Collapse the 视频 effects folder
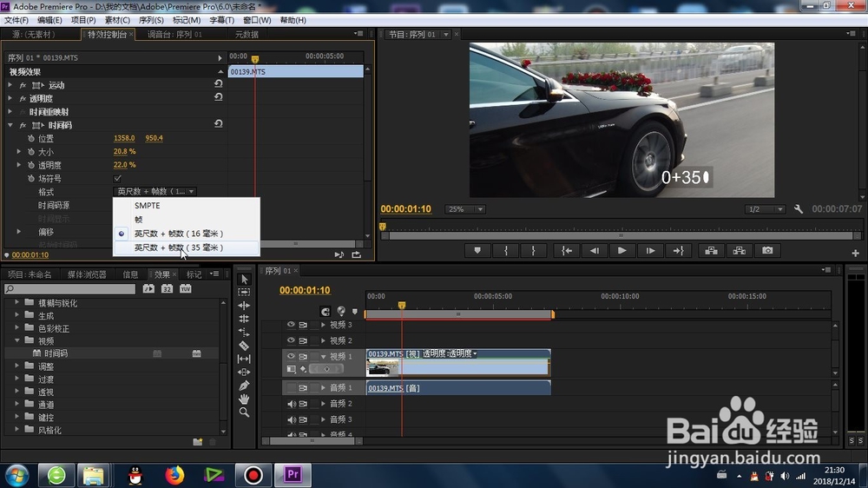The image size is (868, 488). [16, 340]
